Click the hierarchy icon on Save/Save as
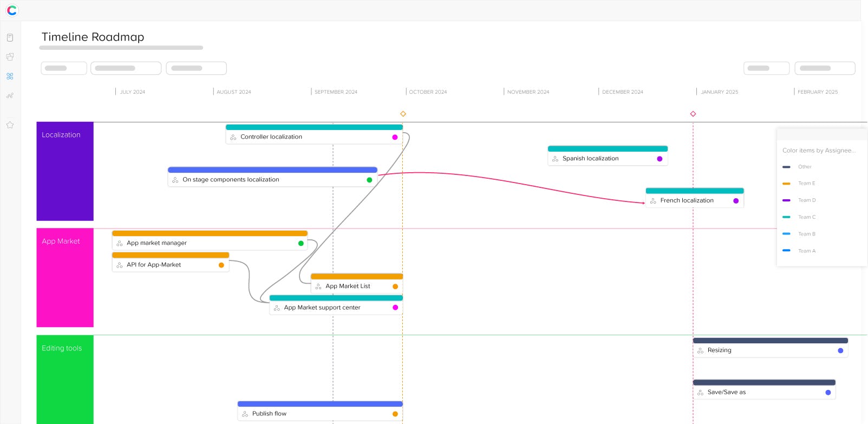The image size is (868, 424). [700, 393]
